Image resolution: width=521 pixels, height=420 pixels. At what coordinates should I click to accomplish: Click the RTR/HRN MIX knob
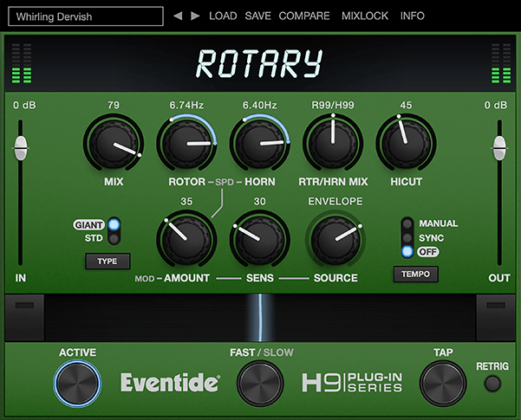coord(333,143)
